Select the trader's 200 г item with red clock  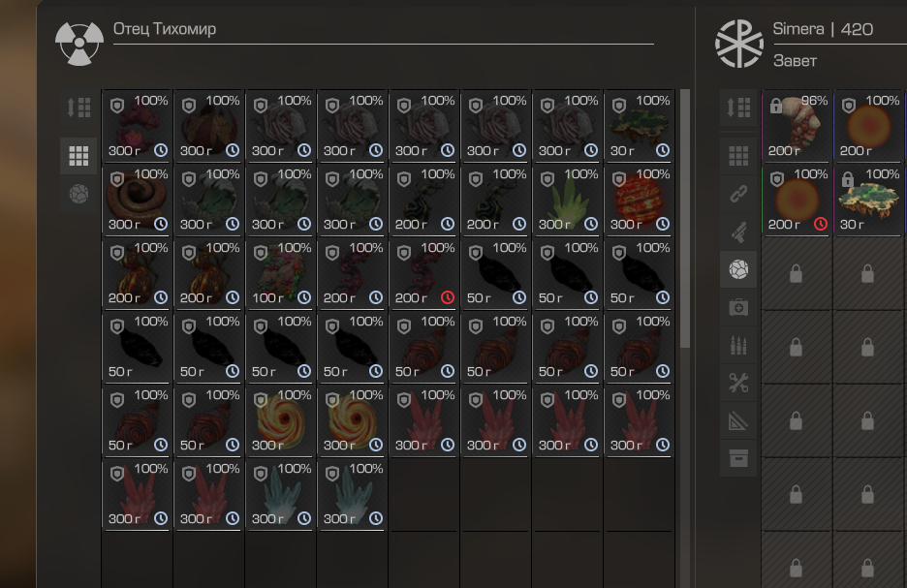[424, 273]
